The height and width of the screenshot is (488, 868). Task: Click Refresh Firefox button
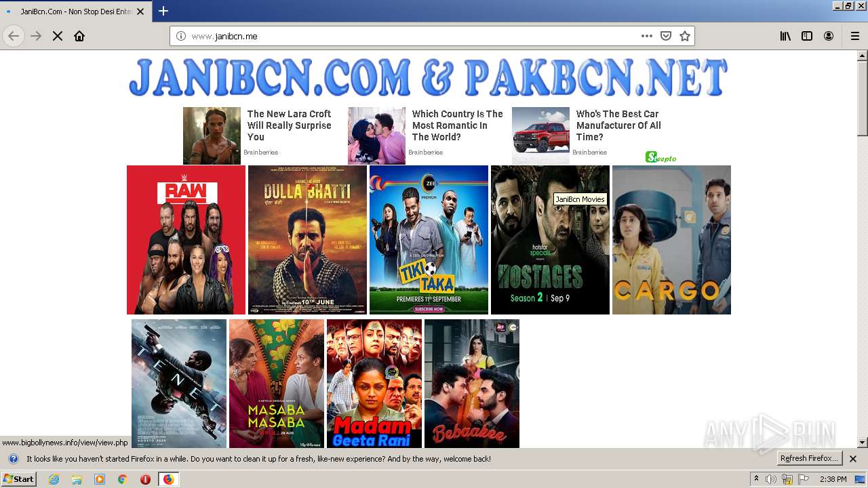(809, 459)
